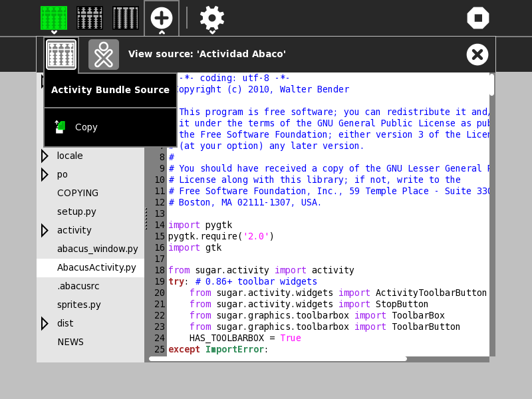
Task: Open the COPYING file
Action: 78,193
